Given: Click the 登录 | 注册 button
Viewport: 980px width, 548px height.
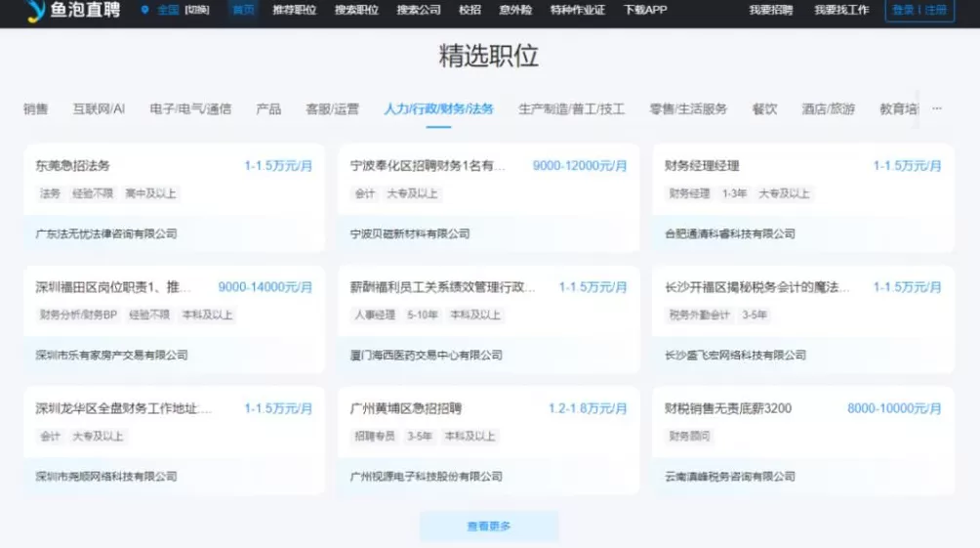Looking at the screenshot, I should 919,10.
